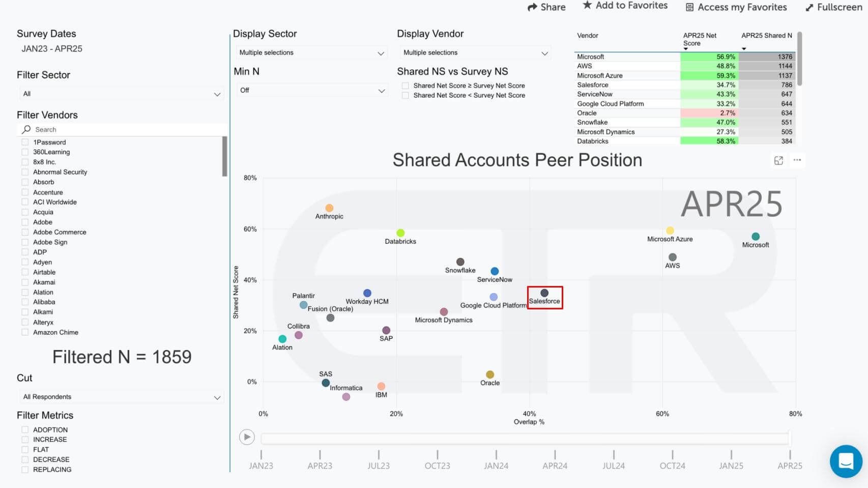Click the highlighted Salesforce data point
The height and width of the screenshot is (488, 868).
click(544, 293)
